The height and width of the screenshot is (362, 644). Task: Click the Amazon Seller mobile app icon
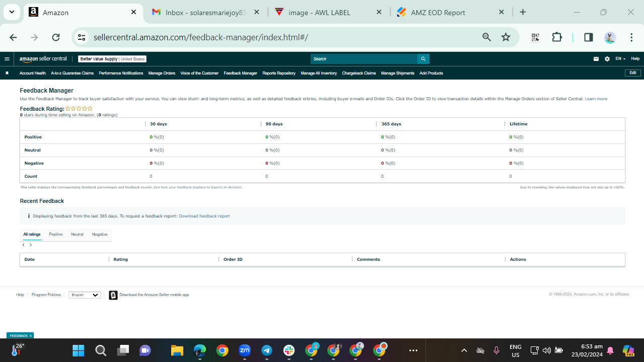coord(113,295)
